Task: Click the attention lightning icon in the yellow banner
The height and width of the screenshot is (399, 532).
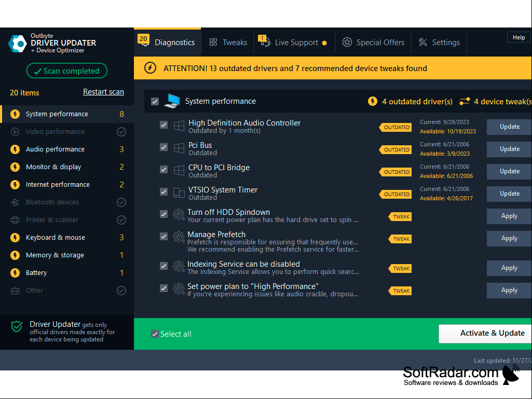Action: [151, 68]
